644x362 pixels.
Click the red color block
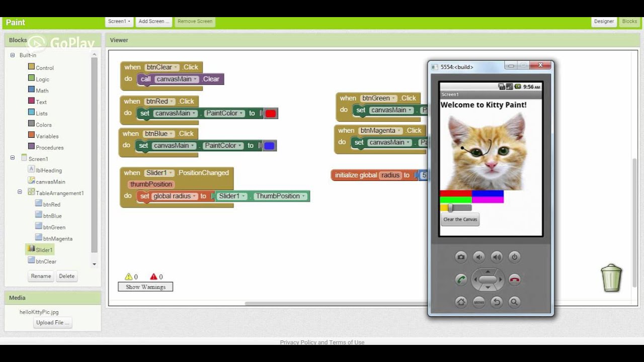point(271,114)
